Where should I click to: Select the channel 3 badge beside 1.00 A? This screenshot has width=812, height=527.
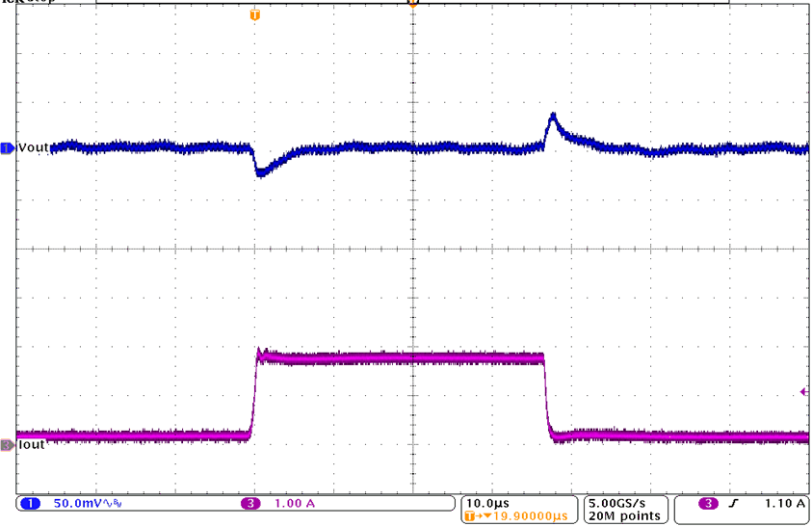coord(250,504)
